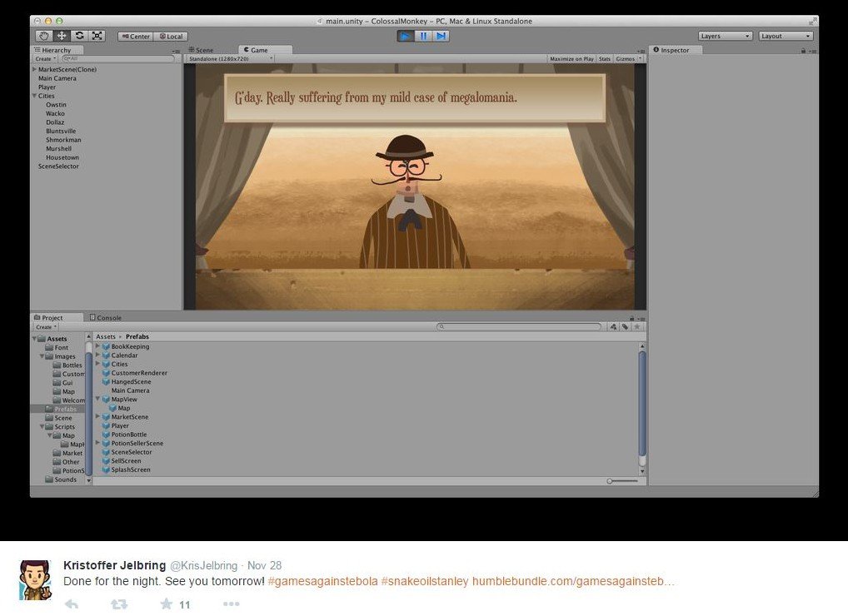Click the Stats button in Game view

click(x=605, y=59)
